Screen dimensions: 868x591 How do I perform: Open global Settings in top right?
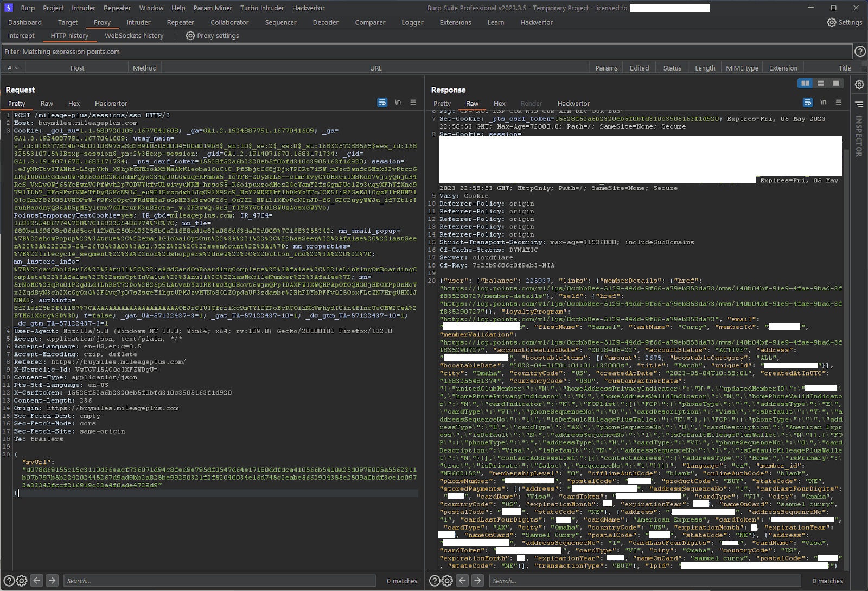coord(844,22)
